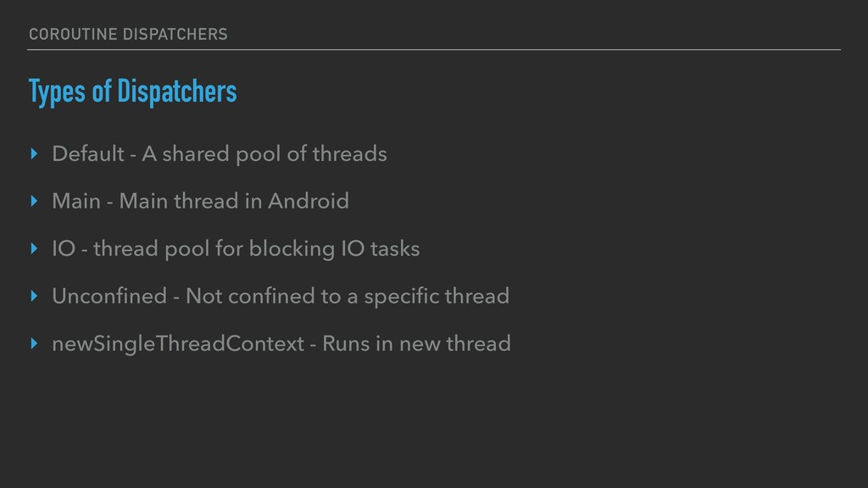
Task: Click the newSingleThreadContext term
Action: tap(178, 344)
